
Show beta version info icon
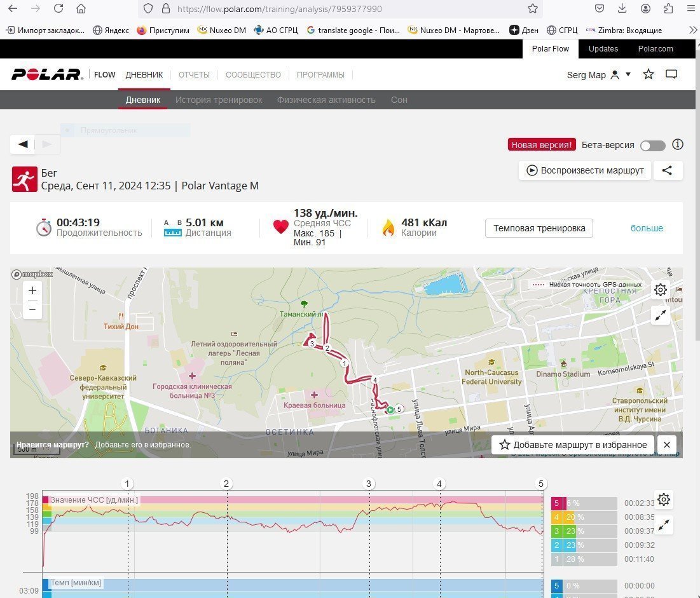point(678,145)
